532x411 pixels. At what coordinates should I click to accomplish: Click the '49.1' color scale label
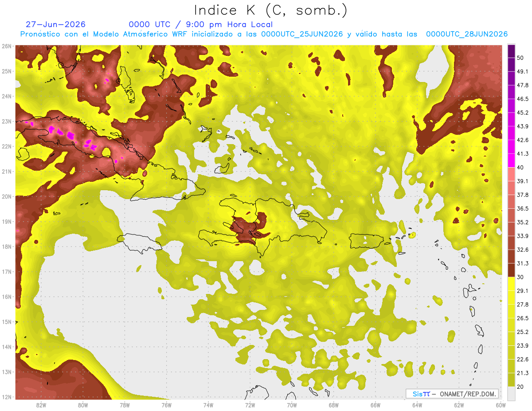523,71
